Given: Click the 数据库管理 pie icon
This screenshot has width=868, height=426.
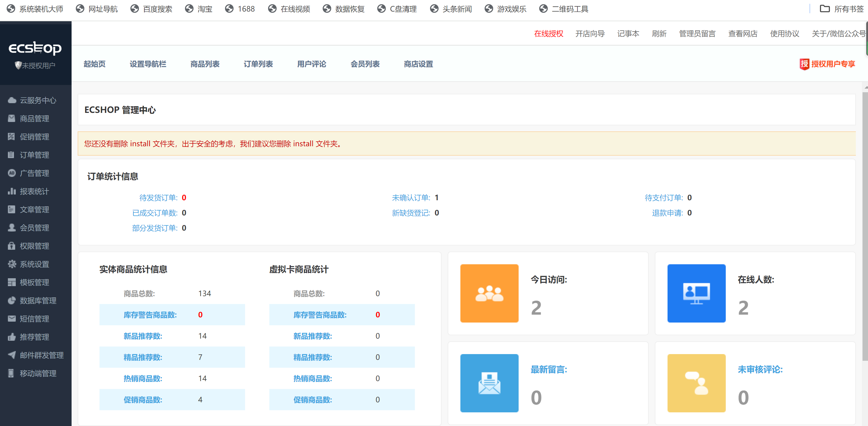Looking at the screenshot, I should coord(12,300).
